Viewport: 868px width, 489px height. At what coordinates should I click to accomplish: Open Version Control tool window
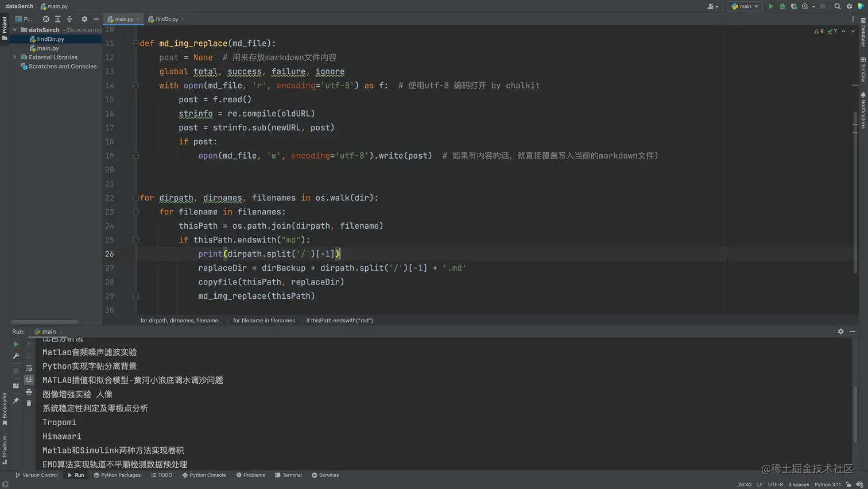pos(36,475)
